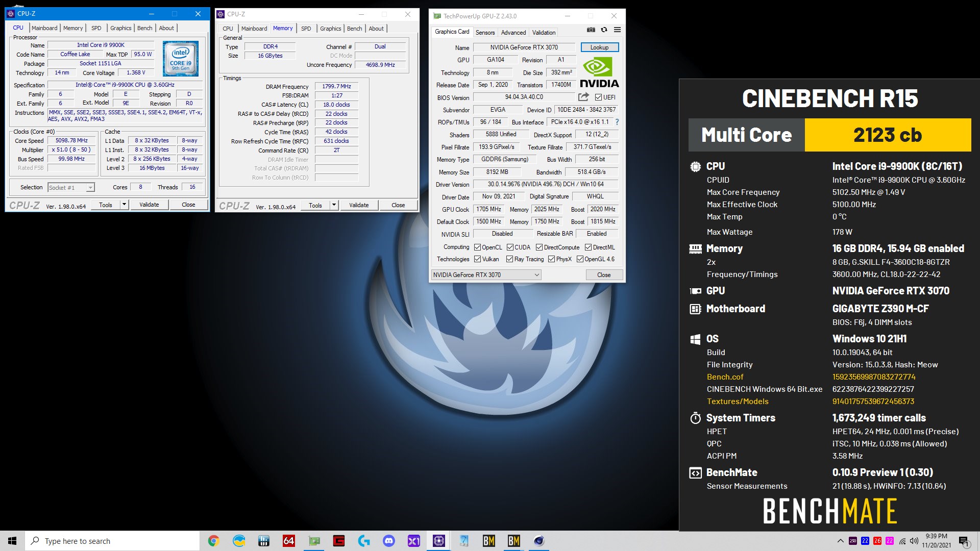Open Discord from the taskbar

[389, 541]
